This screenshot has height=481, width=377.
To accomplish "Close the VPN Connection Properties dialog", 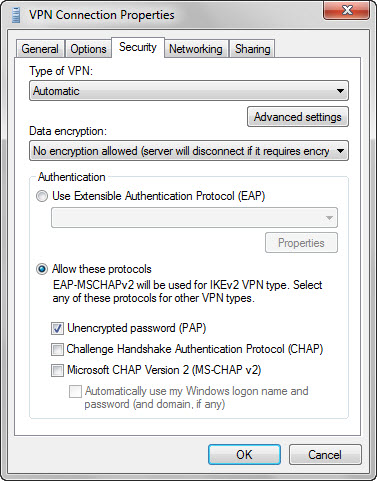I will click(346, 10).
